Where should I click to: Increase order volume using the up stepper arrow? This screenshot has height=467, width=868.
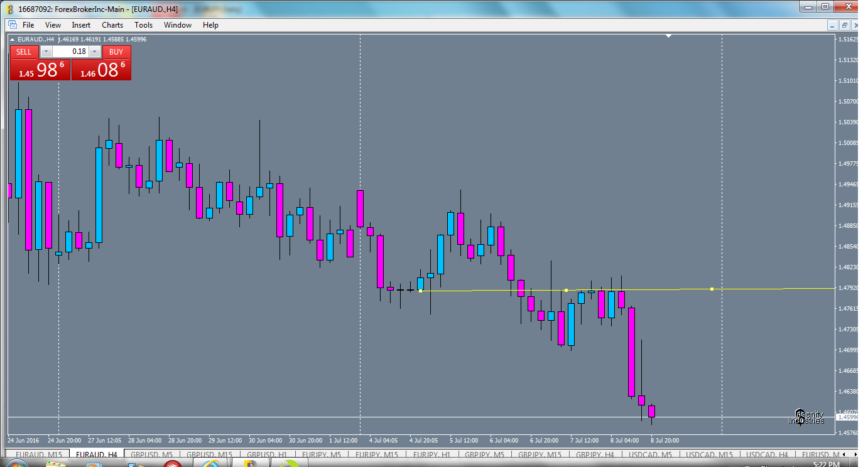[94, 51]
